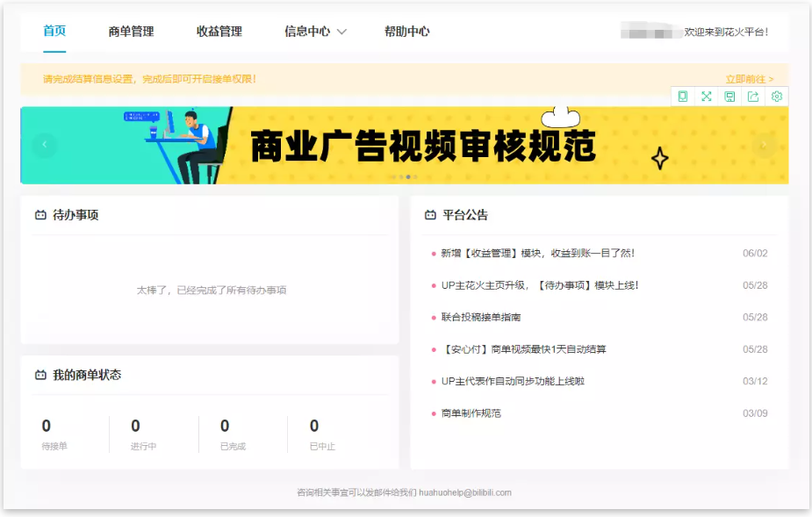Click the share export arrow icon
Screen dimensions: 812x517
click(x=753, y=97)
